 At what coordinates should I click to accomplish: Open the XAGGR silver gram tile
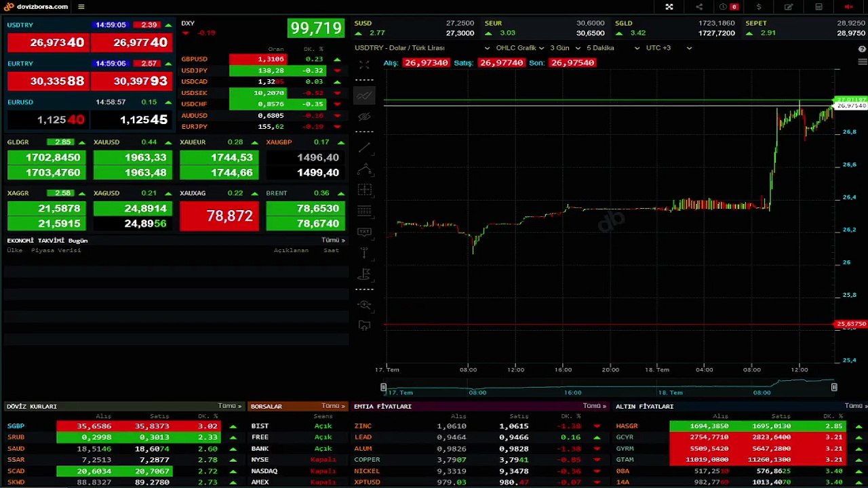coord(46,210)
